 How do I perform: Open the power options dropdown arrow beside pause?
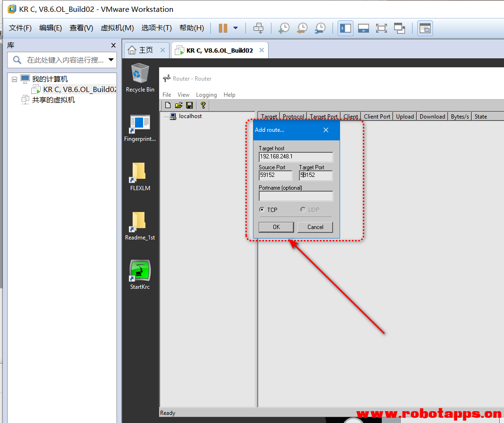[235, 28]
